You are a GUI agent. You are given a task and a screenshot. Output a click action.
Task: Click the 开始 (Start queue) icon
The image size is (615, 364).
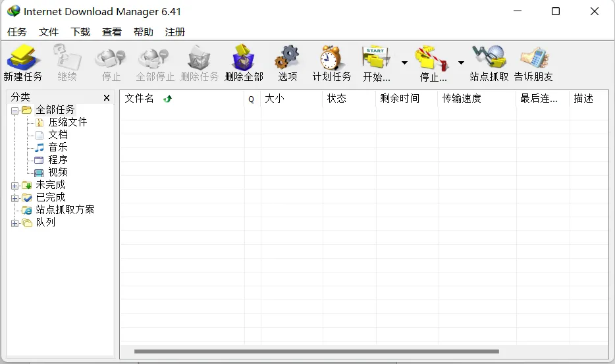coord(377,59)
